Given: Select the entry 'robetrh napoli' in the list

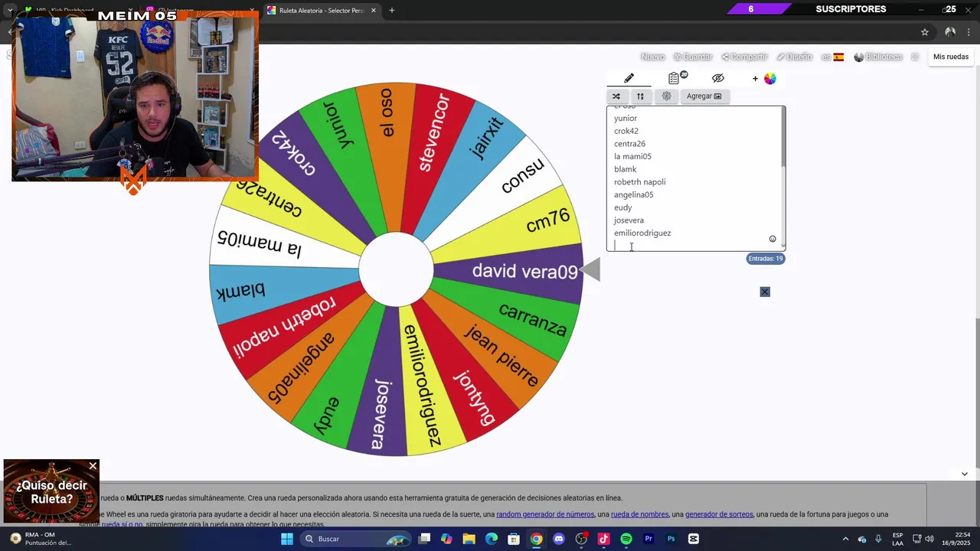Looking at the screenshot, I should pyautogui.click(x=639, y=182).
